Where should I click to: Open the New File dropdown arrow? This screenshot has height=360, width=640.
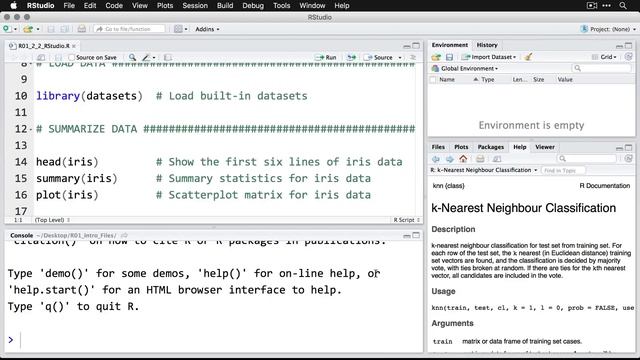click(16, 29)
